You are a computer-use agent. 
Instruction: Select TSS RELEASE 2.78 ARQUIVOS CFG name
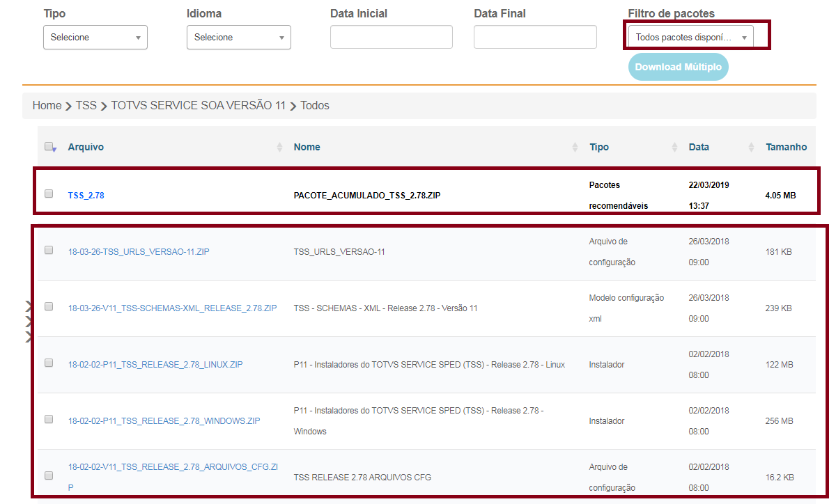point(362,478)
